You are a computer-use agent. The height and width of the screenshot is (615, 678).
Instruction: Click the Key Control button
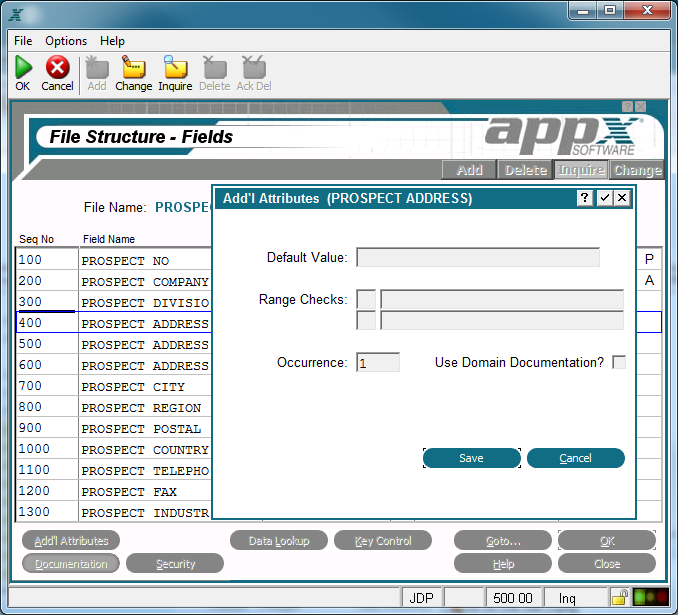pyautogui.click(x=383, y=541)
